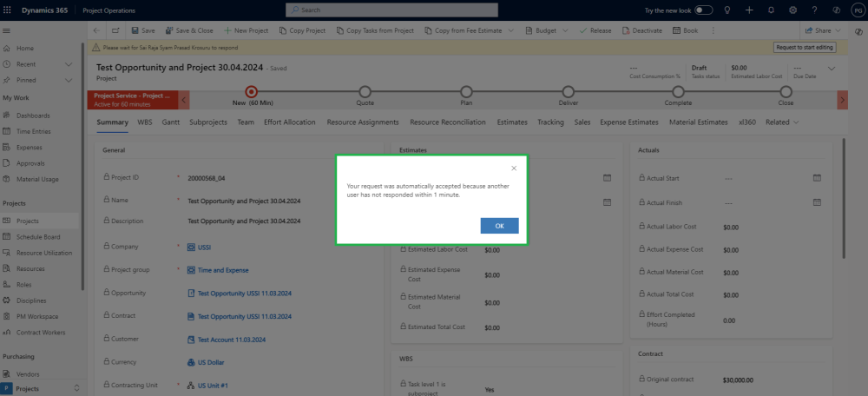Open Contract Workers in sidebar
Image resolution: width=868 pixels, height=396 pixels.
(39, 333)
